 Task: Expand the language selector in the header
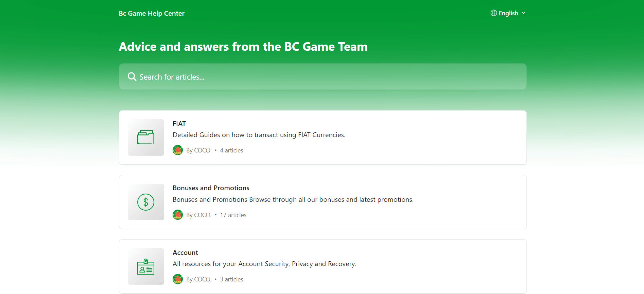click(x=508, y=13)
